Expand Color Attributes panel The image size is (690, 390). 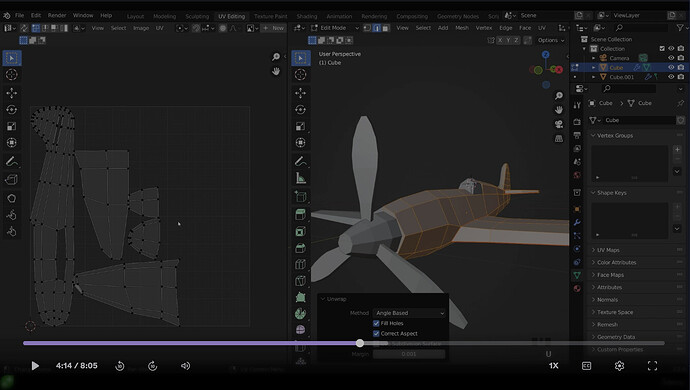[616, 262]
